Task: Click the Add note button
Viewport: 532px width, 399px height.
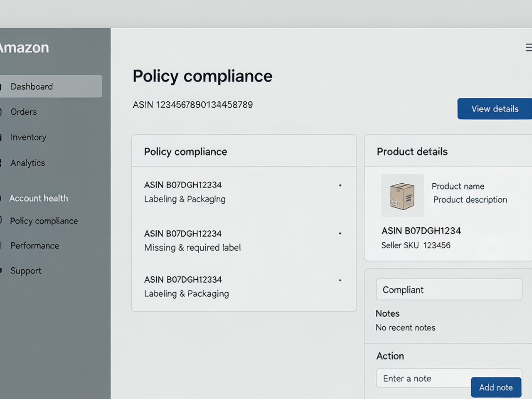Action: pos(496,387)
